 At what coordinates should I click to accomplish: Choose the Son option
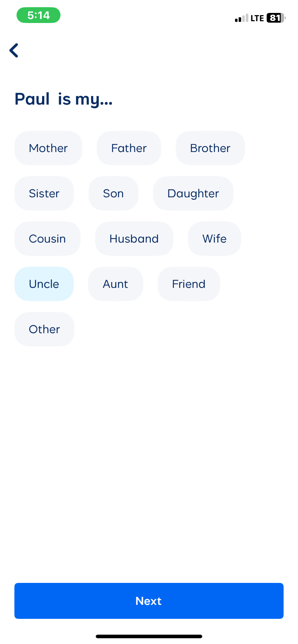113,193
